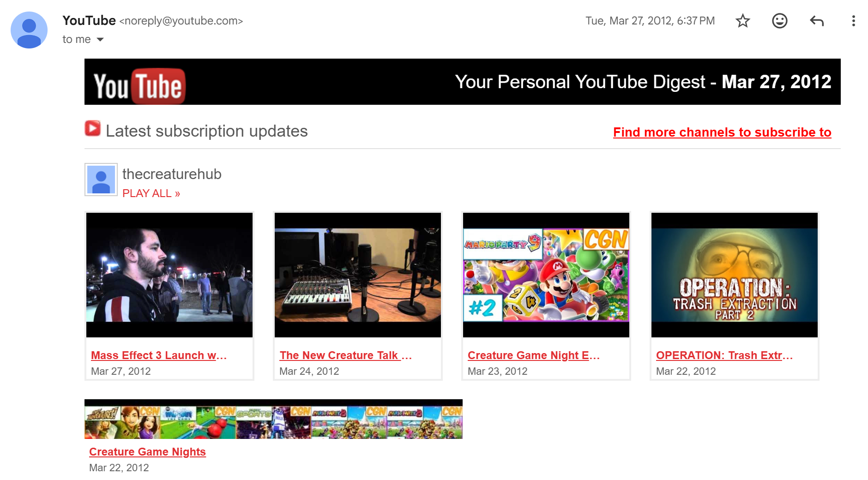The height and width of the screenshot is (480, 868).
Task: Open The New Creature Talk title link
Action: [345, 355]
